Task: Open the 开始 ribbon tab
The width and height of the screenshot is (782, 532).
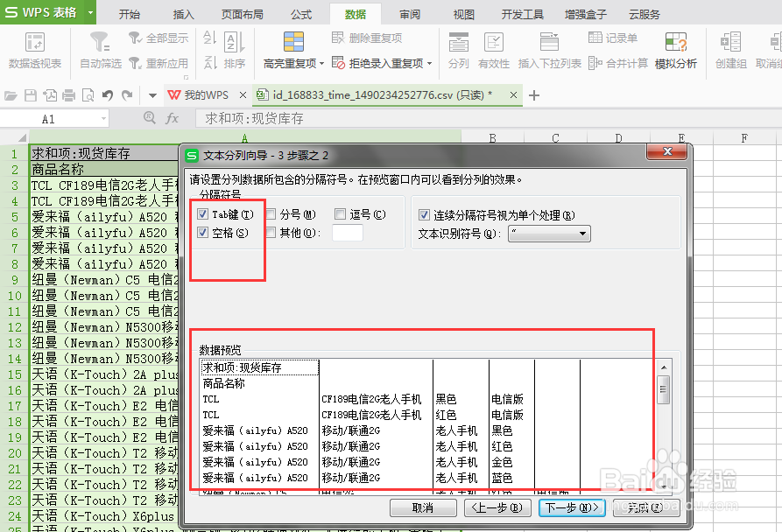Action: tap(130, 15)
